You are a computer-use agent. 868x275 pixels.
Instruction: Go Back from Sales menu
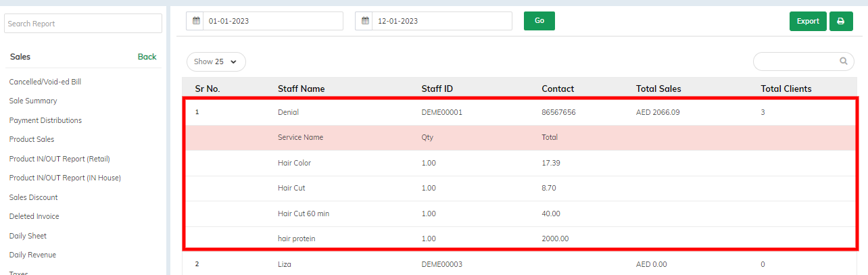tap(147, 57)
